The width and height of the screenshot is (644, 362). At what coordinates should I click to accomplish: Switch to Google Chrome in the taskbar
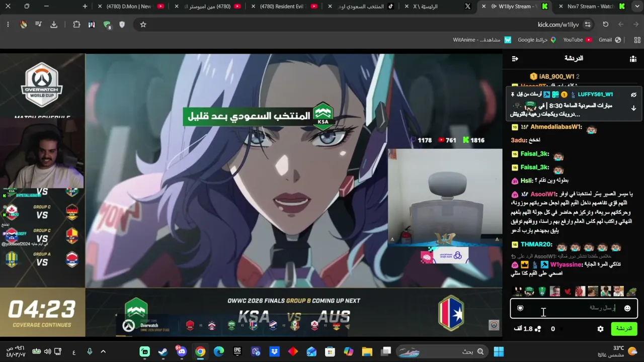[200, 351]
